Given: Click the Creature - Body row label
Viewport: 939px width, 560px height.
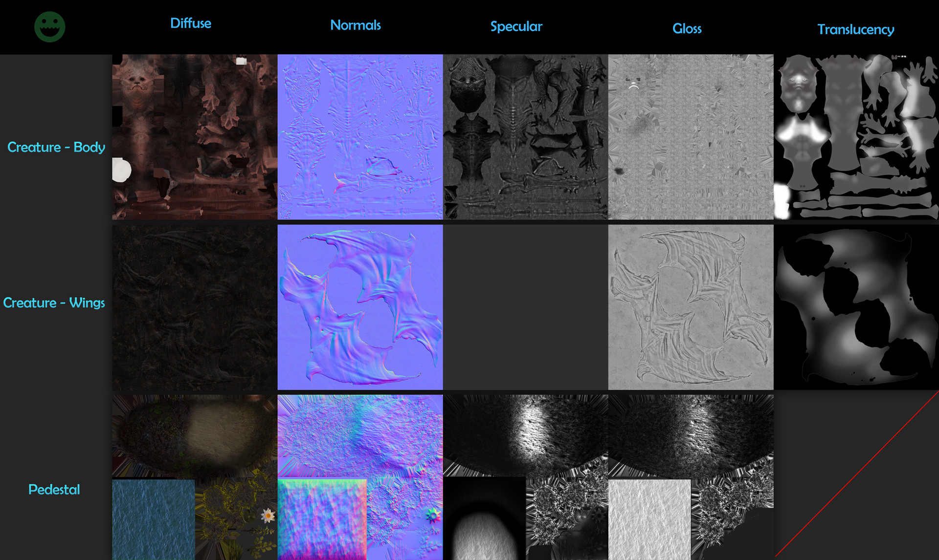Looking at the screenshot, I should 56,147.
